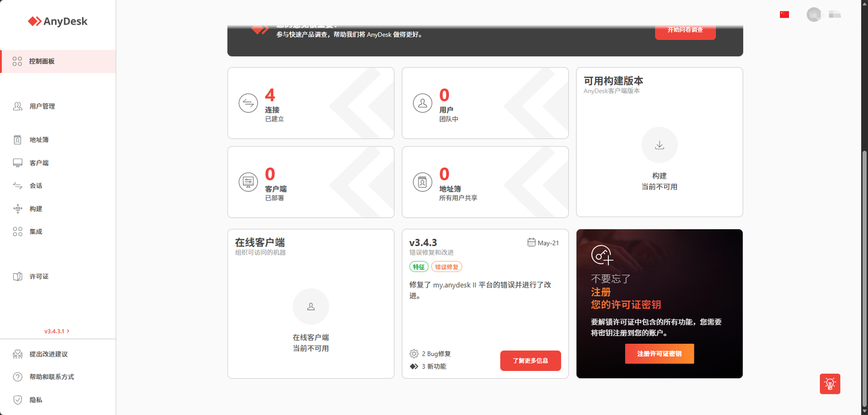Viewport: 868px width, 415px height.
Task: Click 了解更多信息 button
Action: click(530, 361)
